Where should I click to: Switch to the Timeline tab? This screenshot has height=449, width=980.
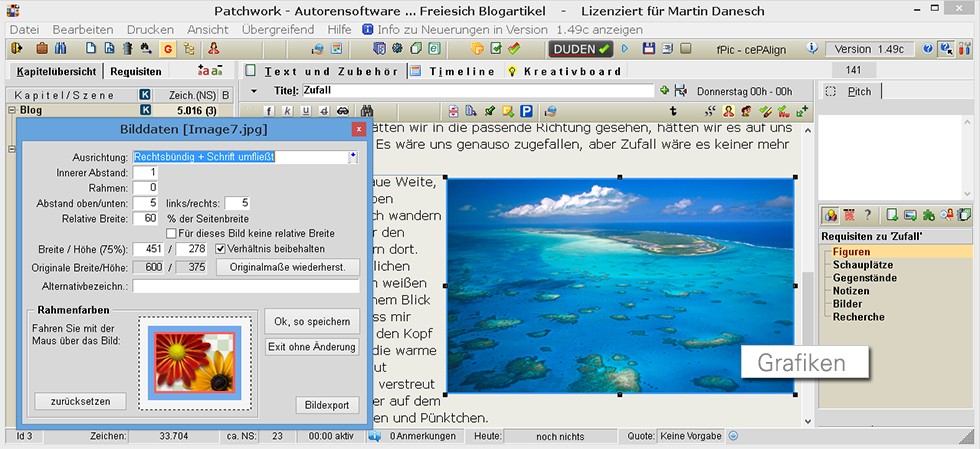point(454,71)
